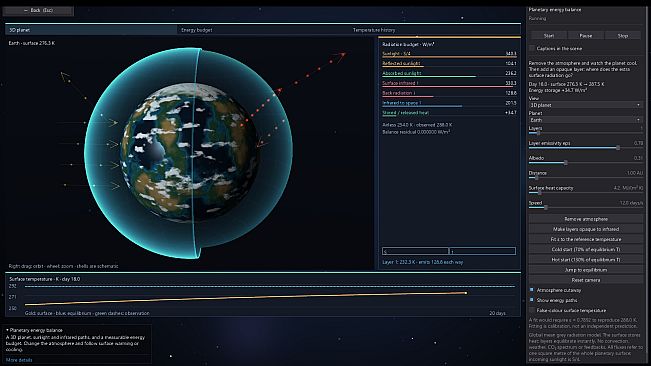Click the current-day point on the temperature curve
This screenshot has width=651, height=366.
click(x=466, y=293)
